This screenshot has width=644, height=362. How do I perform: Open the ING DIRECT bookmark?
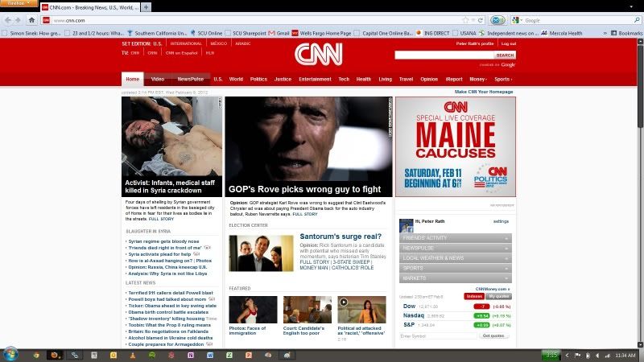[432, 33]
